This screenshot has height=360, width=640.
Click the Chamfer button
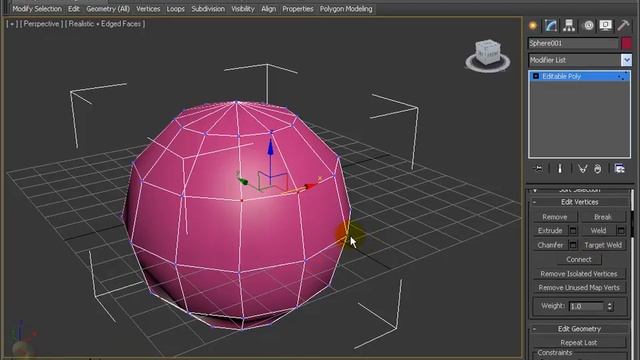(550, 245)
